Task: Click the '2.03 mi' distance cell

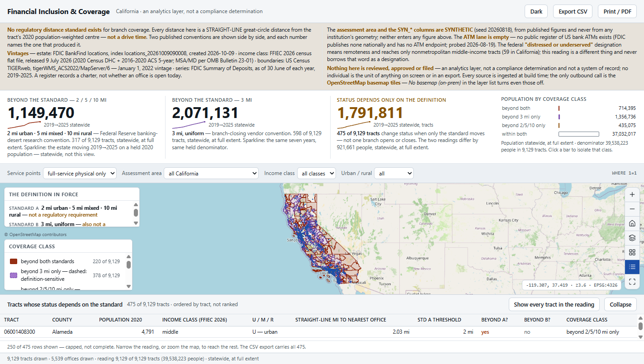Action: coord(401,332)
